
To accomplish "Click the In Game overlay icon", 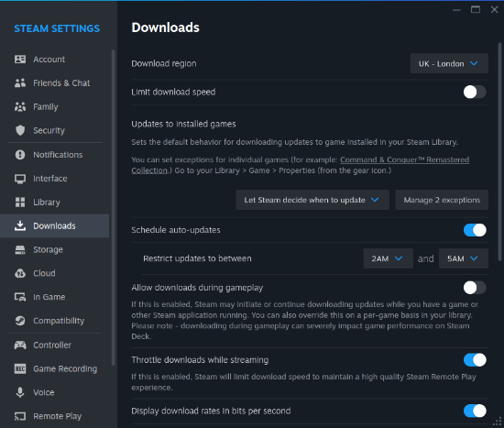I will point(20,297).
